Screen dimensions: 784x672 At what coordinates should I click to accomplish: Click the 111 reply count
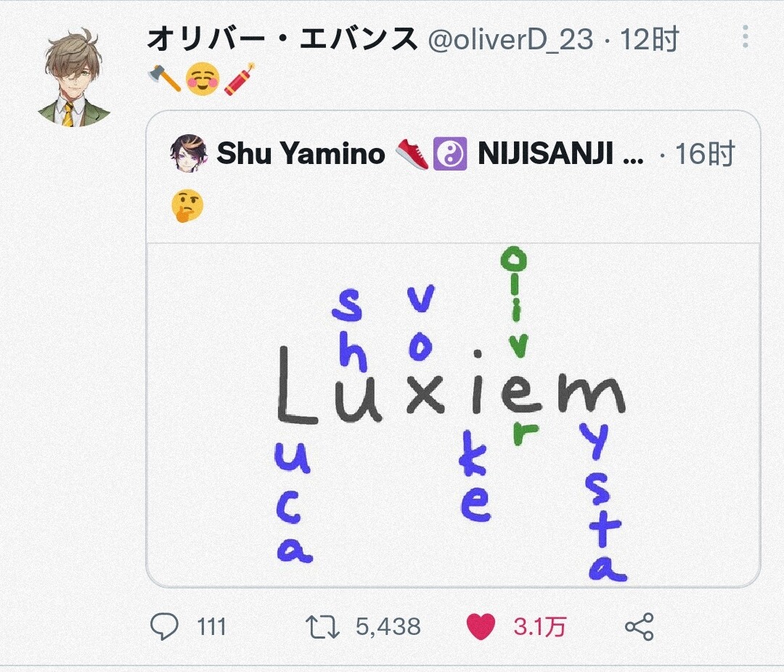tap(211, 627)
